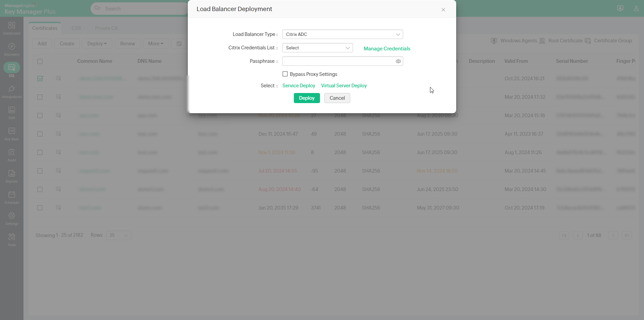Click the Create button
The image size is (644, 320).
pyautogui.click(x=67, y=44)
